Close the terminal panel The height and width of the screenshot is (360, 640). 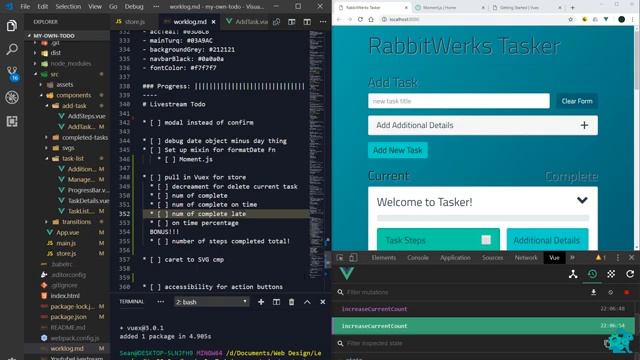(x=322, y=302)
